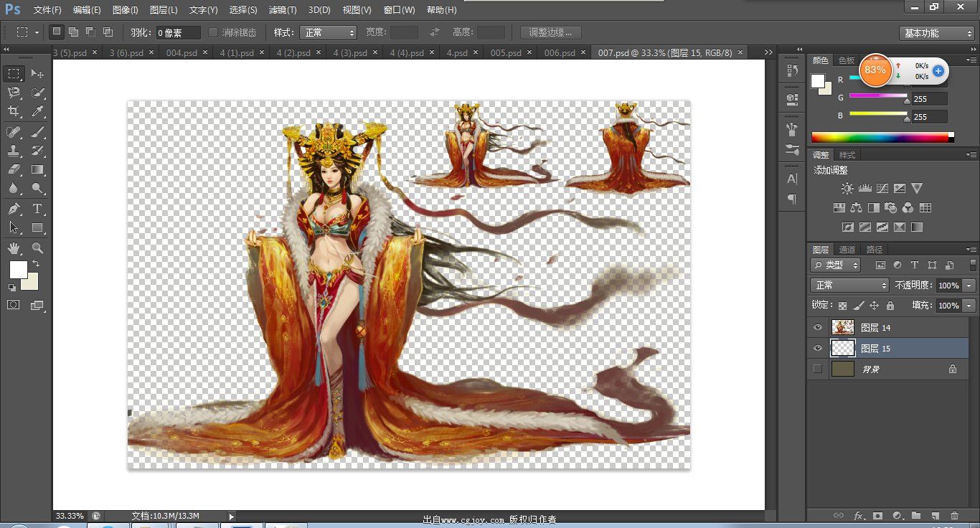The image size is (980, 528).
Task: Show the 背景 layer visibility box
Action: [x=817, y=369]
